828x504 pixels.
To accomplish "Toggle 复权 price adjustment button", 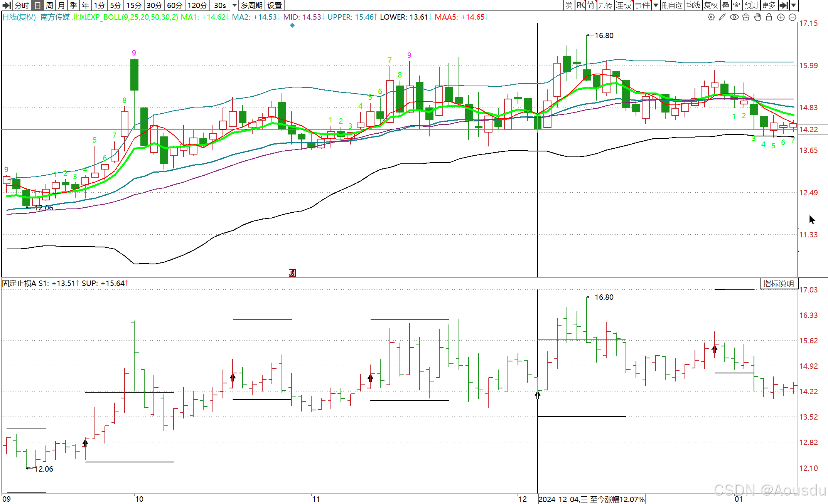I will (711, 5).
